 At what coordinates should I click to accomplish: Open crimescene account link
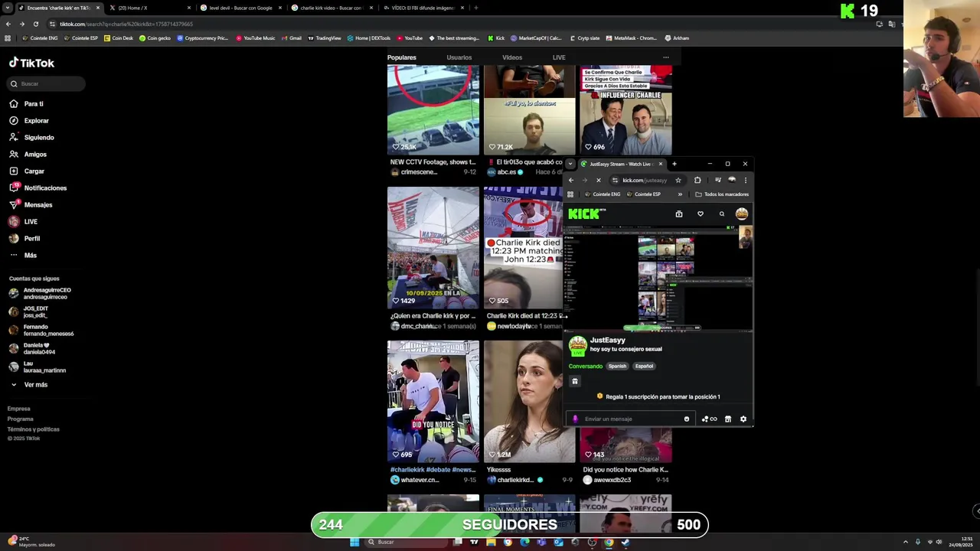click(418, 172)
